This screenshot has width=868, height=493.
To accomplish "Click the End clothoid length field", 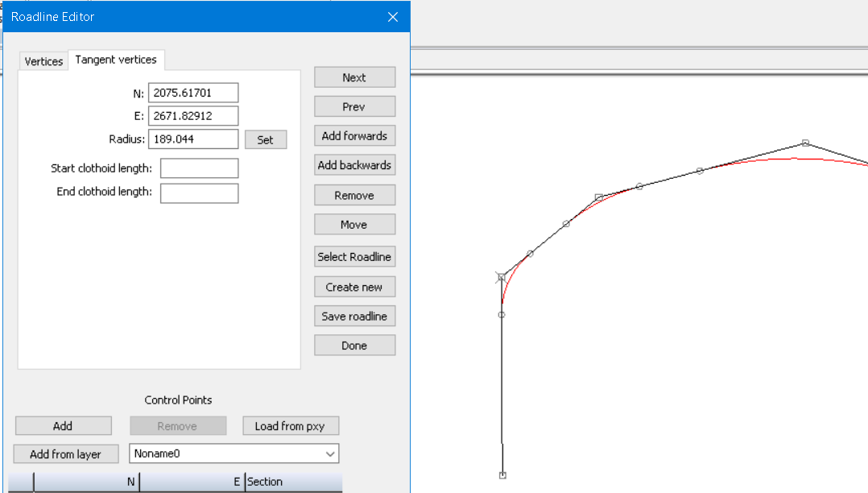I will [199, 193].
